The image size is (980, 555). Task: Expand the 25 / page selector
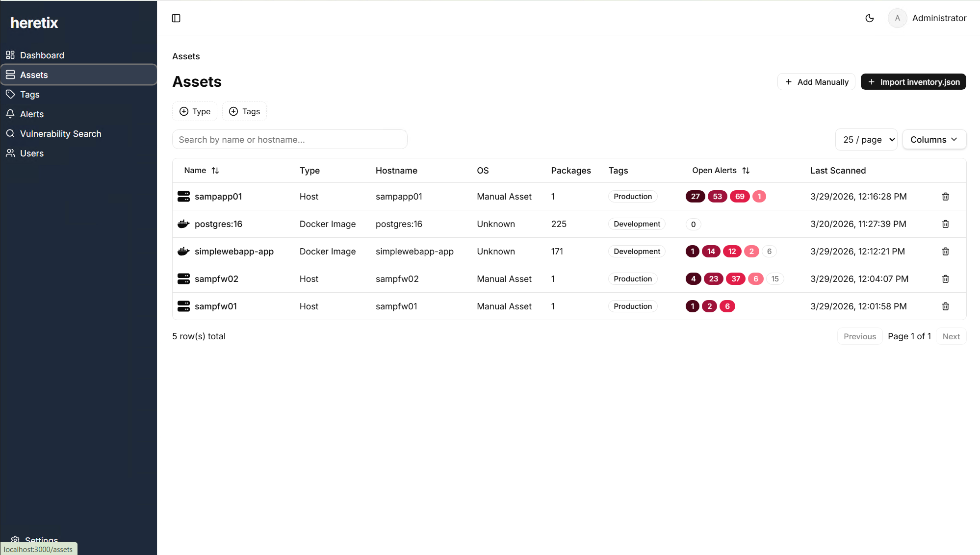pyautogui.click(x=866, y=140)
